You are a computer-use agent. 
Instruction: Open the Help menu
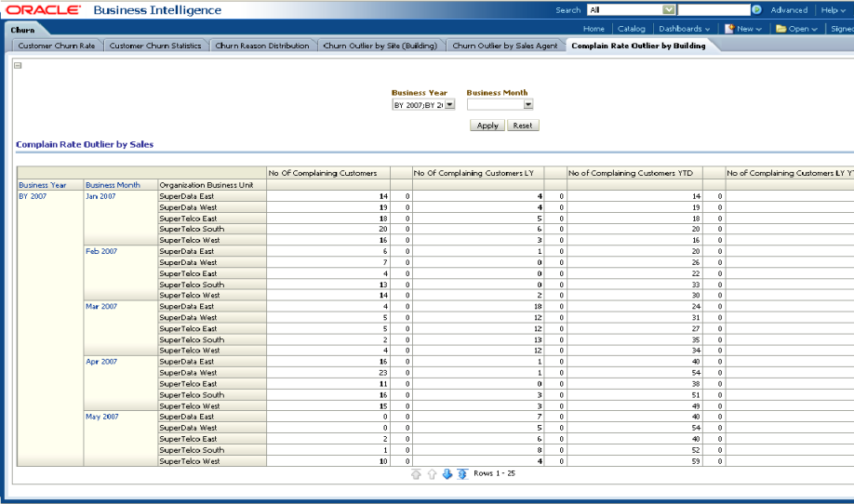tap(834, 10)
